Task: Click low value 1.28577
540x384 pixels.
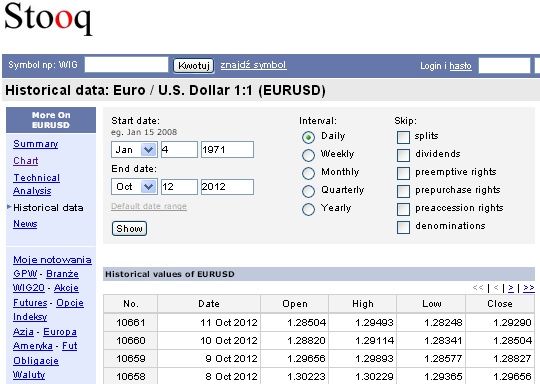Action: click(x=432, y=358)
